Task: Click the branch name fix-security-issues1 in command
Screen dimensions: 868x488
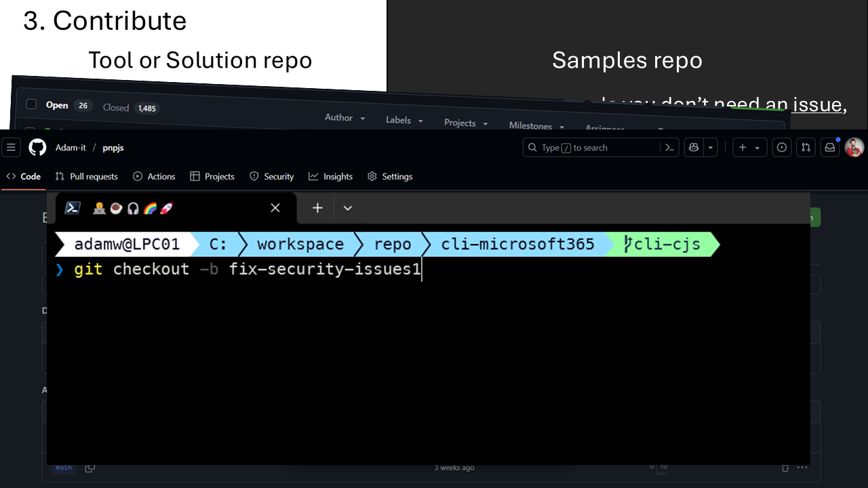Action: [x=325, y=269]
